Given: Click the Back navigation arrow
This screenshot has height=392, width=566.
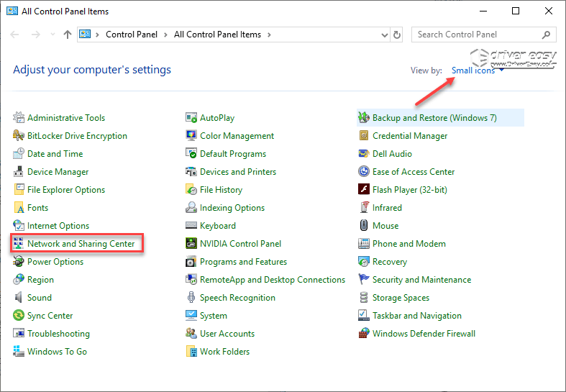Looking at the screenshot, I should click(x=15, y=35).
